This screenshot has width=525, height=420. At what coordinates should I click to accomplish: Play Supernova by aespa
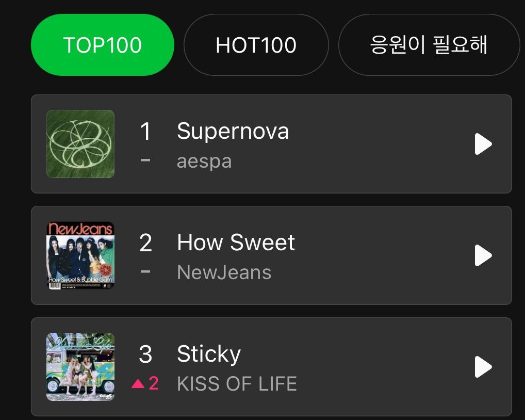pyautogui.click(x=483, y=144)
